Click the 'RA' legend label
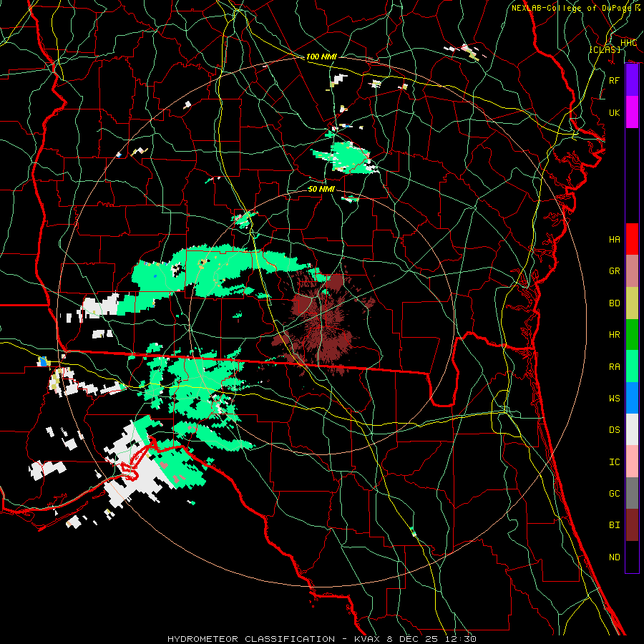 [614, 366]
